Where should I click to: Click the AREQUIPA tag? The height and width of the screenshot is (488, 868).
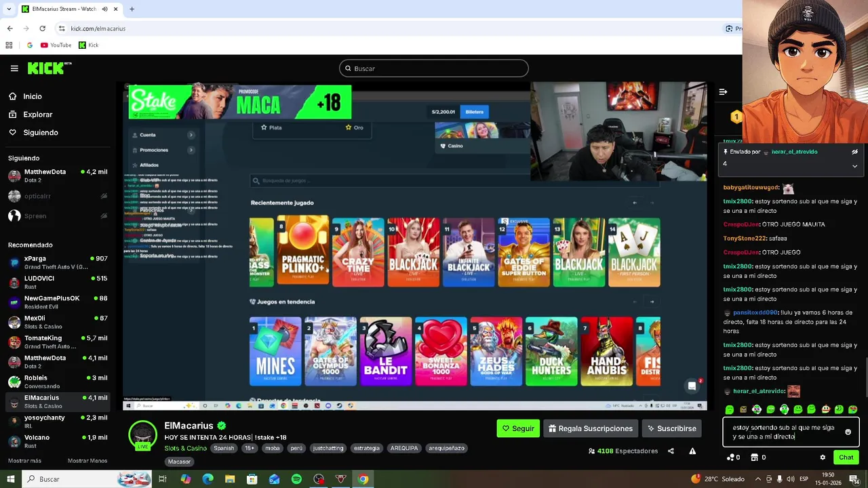coord(404,448)
